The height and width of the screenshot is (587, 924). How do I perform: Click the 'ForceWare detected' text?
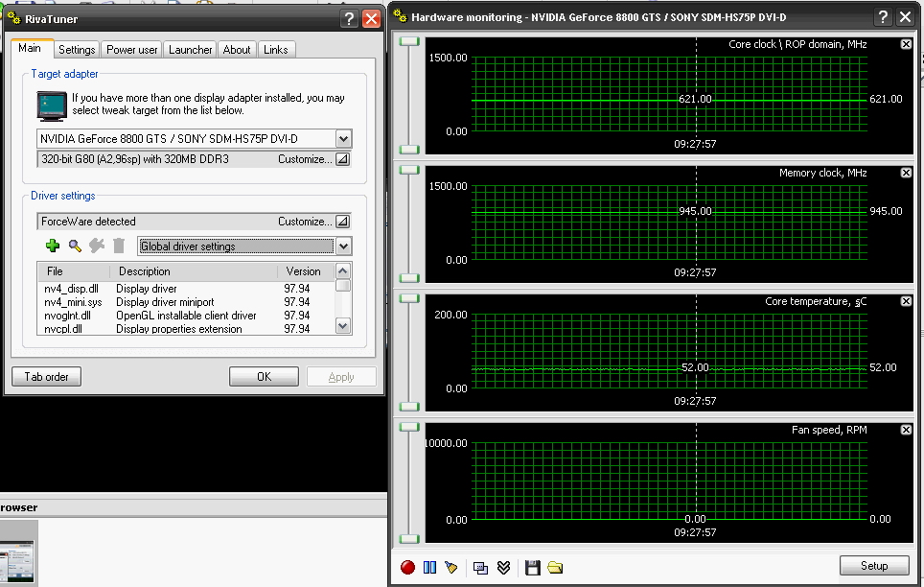coord(88,222)
